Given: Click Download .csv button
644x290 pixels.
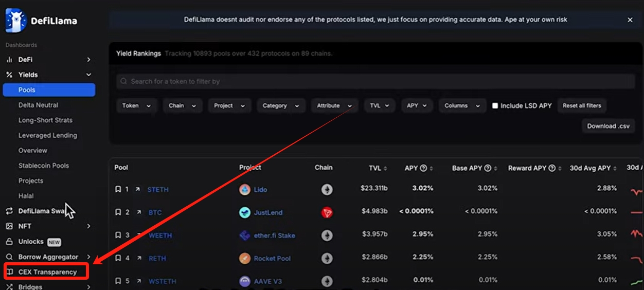Looking at the screenshot, I should pyautogui.click(x=609, y=126).
